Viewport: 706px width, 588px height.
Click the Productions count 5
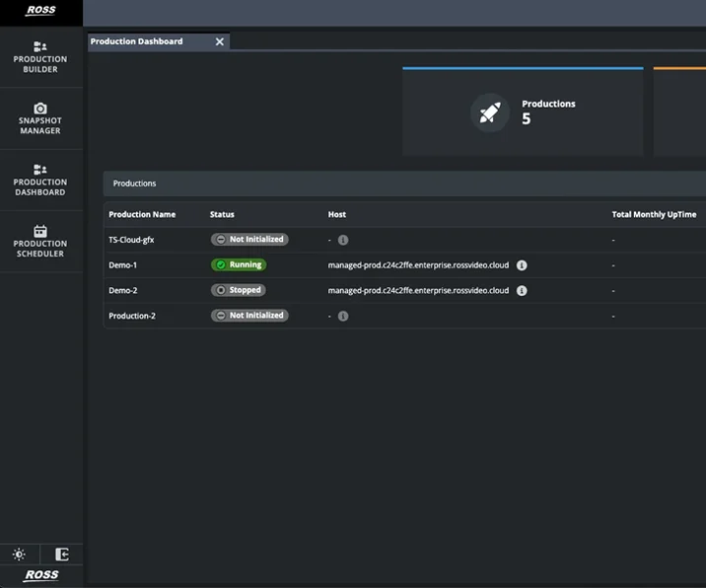coord(526,119)
